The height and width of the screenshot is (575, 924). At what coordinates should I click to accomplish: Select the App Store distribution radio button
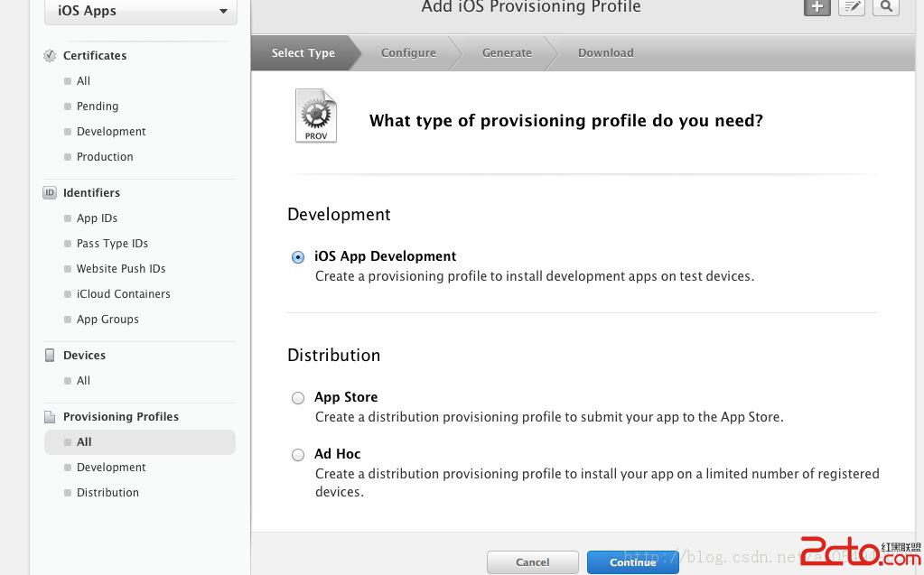tap(298, 398)
